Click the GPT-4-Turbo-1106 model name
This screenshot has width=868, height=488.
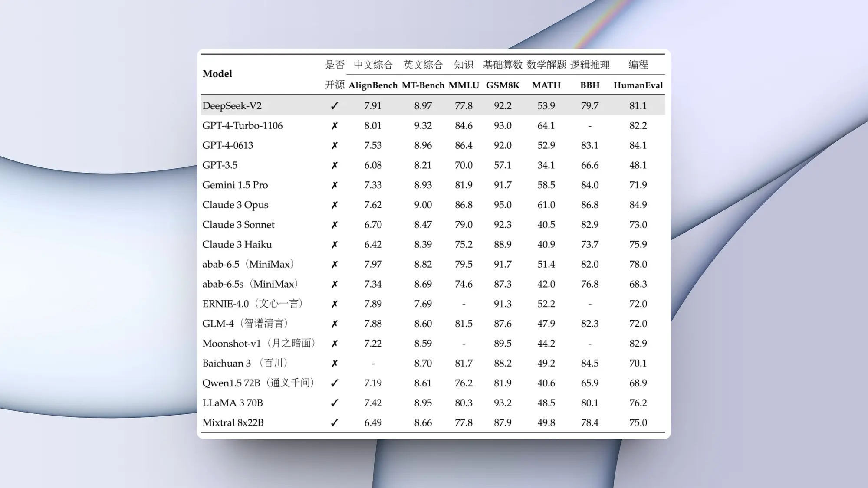click(242, 126)
